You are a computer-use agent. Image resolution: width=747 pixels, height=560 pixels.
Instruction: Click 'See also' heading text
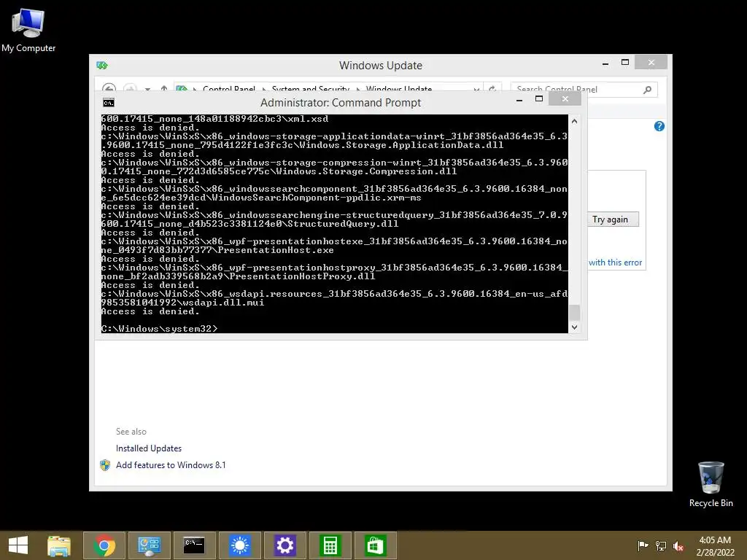click(131, 432)
